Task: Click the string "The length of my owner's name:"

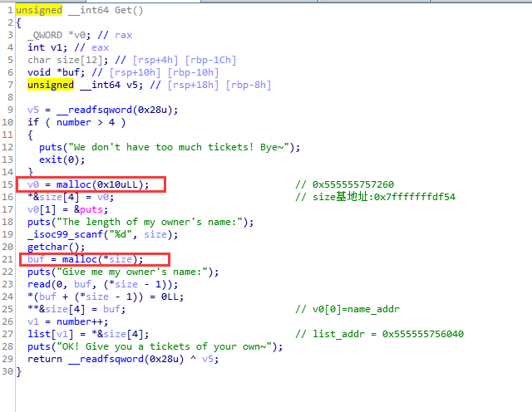Action: pyautogui.click(x=150, y=222)
